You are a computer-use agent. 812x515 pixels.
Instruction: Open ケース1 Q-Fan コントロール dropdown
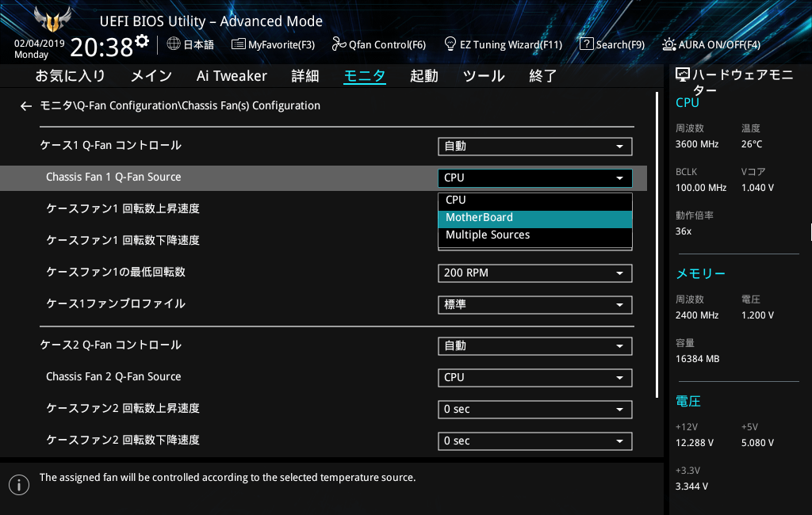[x=535, y=147]
